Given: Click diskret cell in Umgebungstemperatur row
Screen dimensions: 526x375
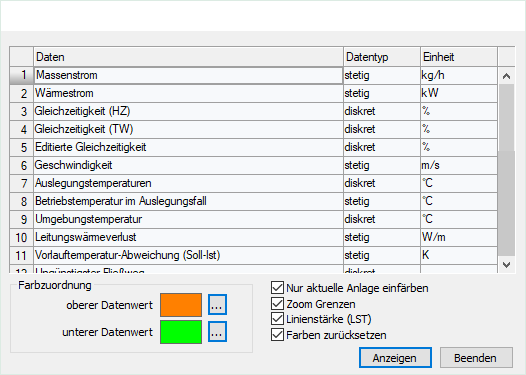Looking at the screenshot, I should 382,219.
